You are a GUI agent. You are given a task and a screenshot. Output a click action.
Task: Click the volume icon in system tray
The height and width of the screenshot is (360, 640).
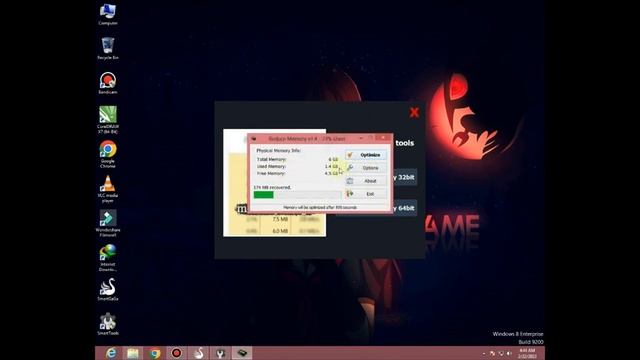tap(509, 353)
